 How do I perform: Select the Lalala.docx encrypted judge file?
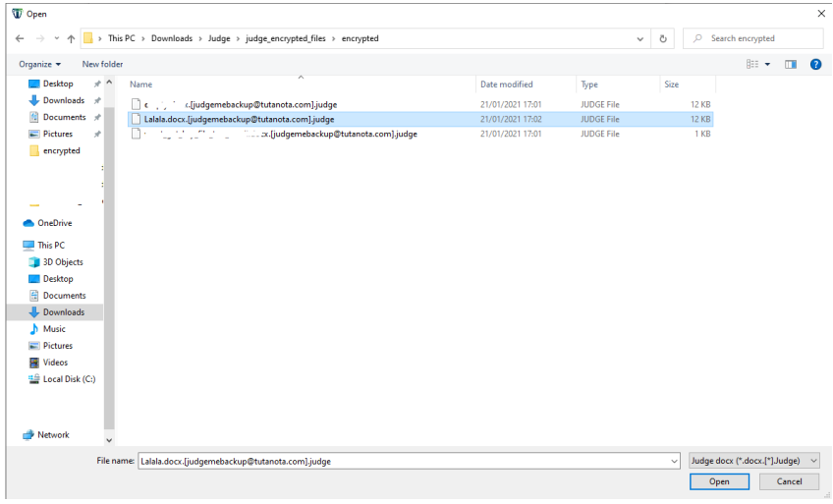(x=239, y=119)
